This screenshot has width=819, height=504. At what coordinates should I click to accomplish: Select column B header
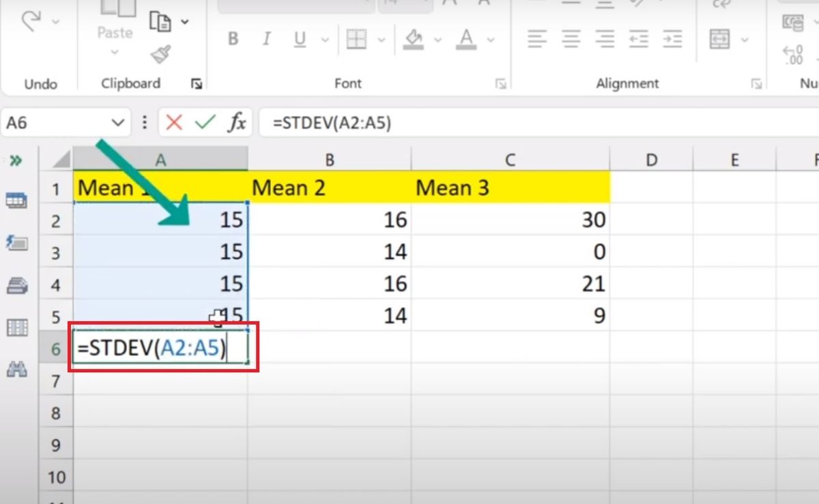point(330,160)
